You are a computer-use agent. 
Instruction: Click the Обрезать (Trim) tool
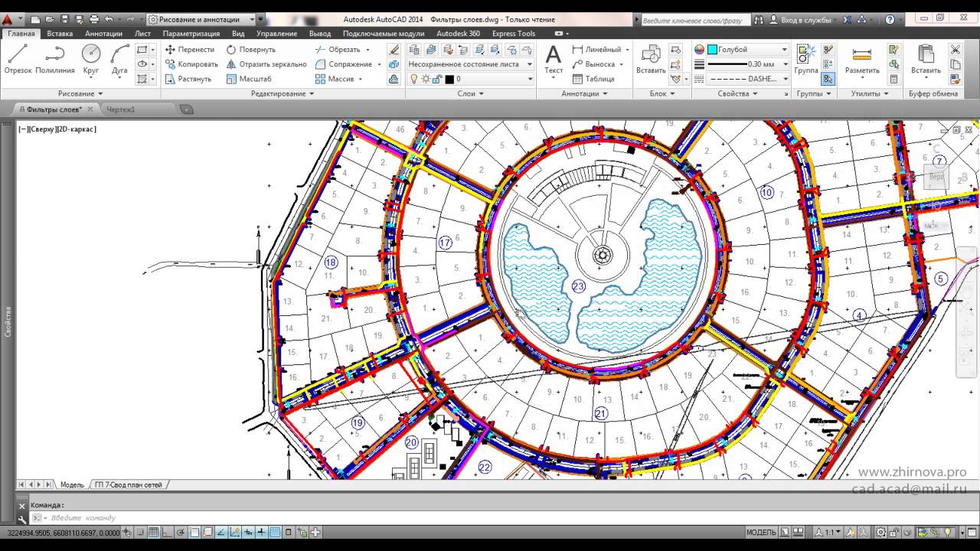pyautogui.click(x=337, y=49)
